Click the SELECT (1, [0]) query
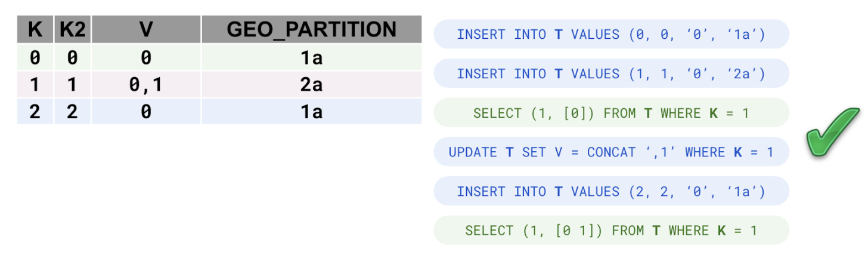 (611, 113)
